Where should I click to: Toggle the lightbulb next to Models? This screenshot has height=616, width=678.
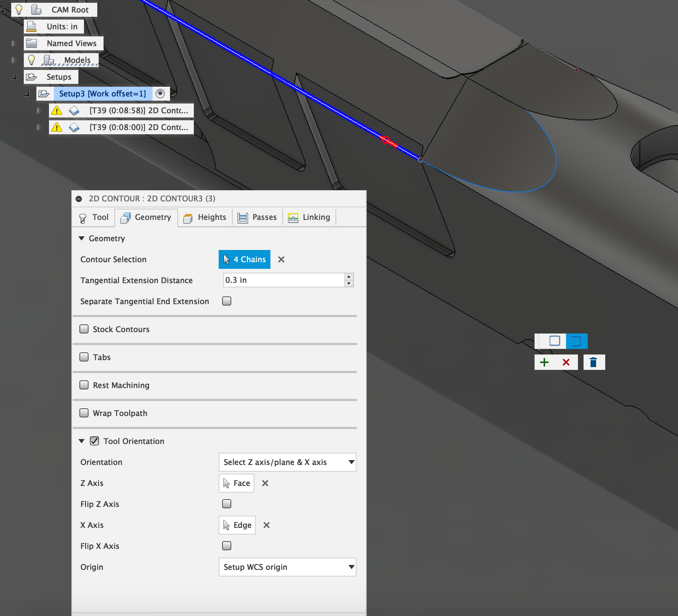coord(32,60)
